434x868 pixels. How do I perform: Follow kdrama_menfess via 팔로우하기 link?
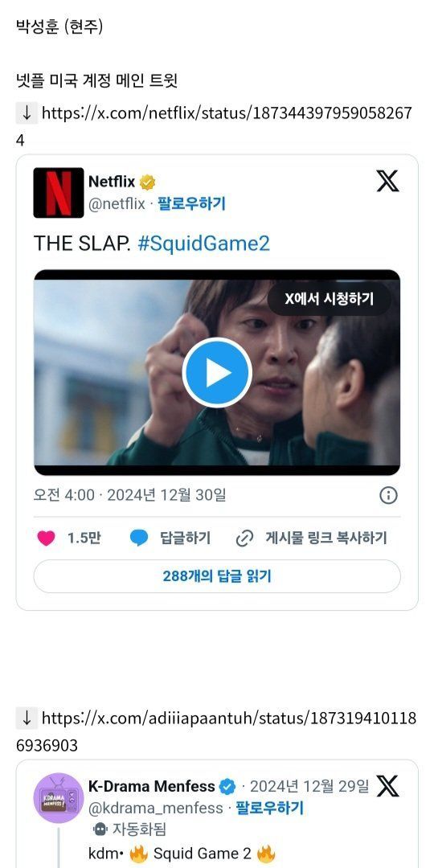[270, 809]
